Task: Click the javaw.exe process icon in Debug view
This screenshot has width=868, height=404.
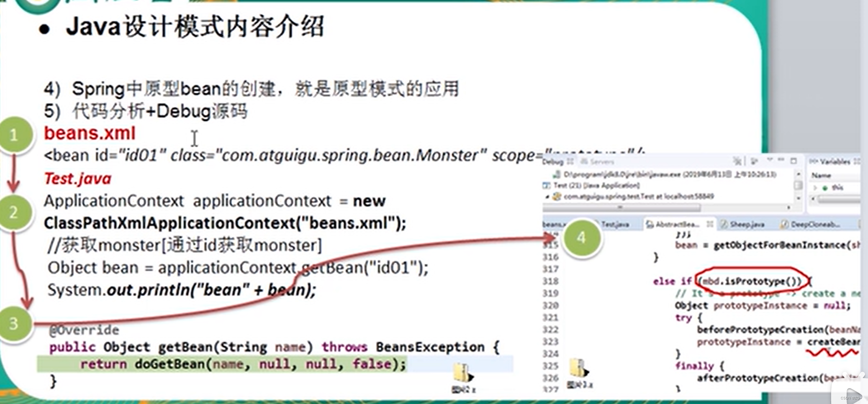Action: coord(556,174)
